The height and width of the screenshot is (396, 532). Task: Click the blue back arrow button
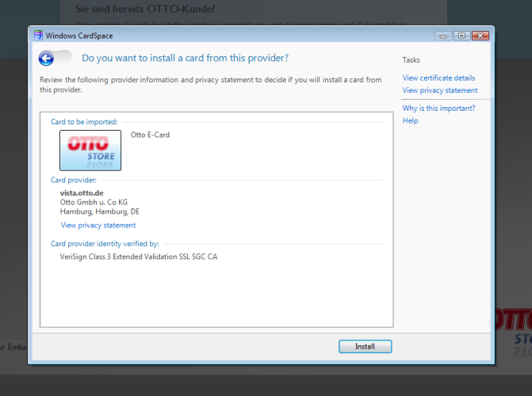click(x=46, y=59)
